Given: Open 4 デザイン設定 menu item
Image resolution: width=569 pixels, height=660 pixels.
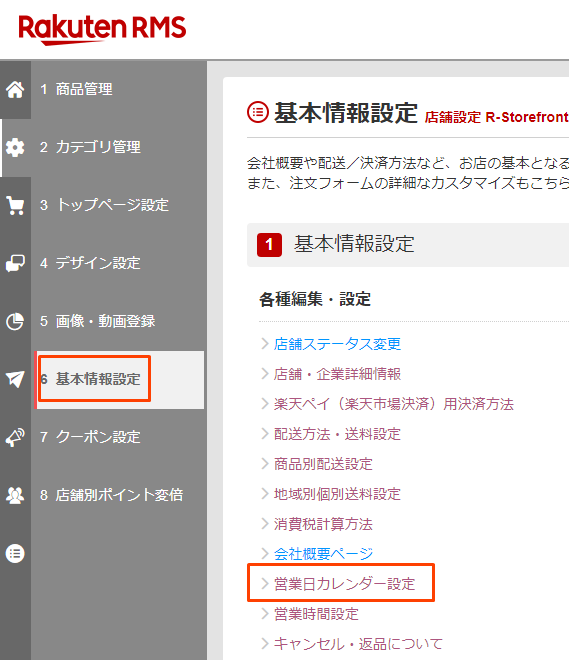Looking at the screenshot, I should pos(90,263).
